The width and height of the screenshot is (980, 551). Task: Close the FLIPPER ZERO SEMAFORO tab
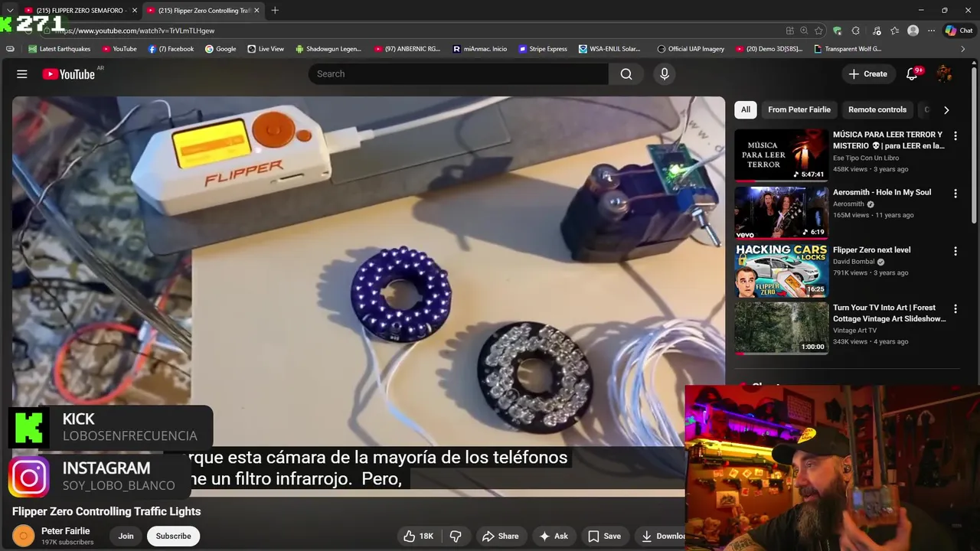pyautogui.click(x=134, y=11)
